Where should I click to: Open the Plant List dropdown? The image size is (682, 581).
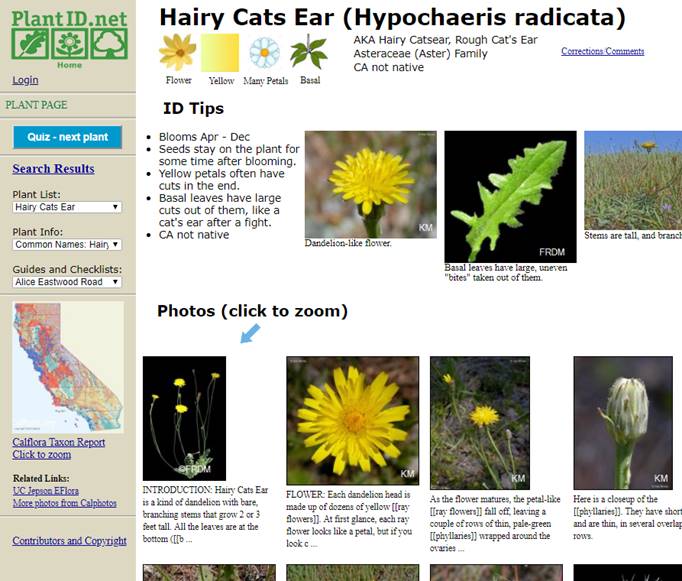67,207
